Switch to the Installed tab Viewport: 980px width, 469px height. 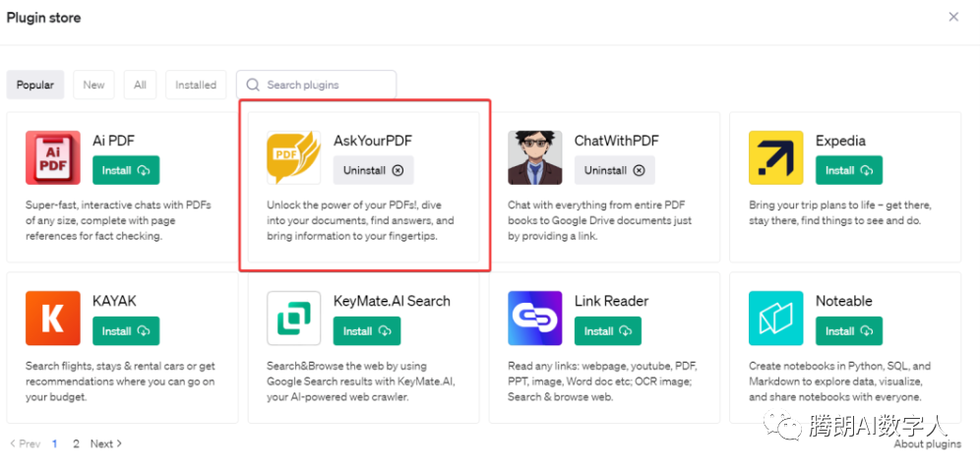tap(196, 85)
